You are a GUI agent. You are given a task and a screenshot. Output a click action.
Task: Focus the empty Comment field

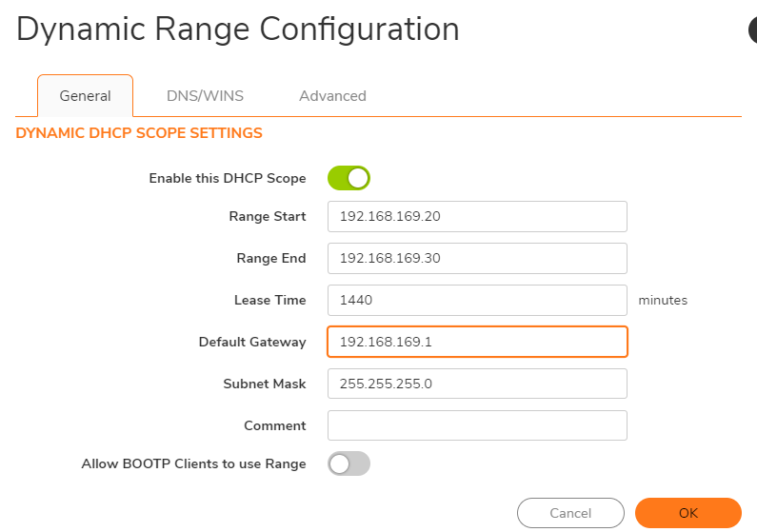476,425
